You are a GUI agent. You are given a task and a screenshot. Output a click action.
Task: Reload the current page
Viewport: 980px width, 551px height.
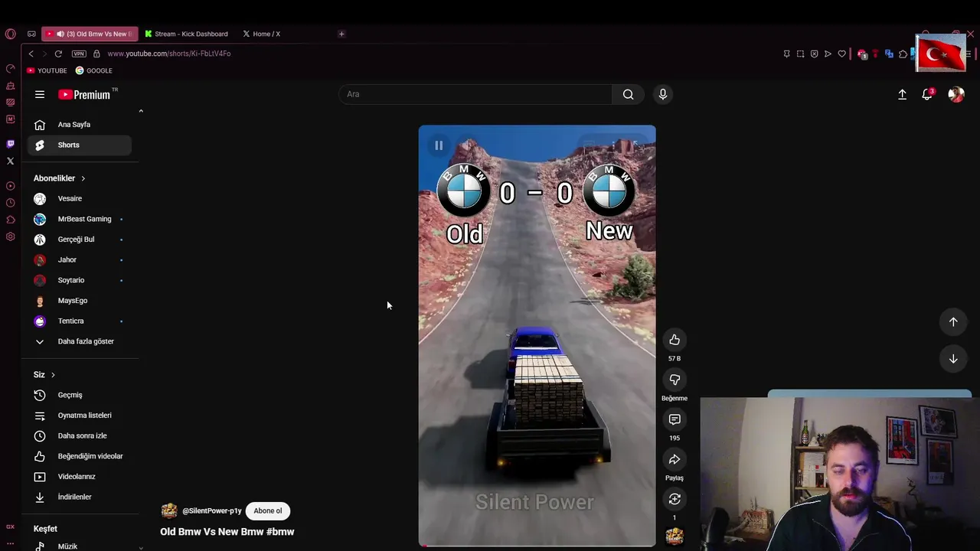[58, 54]
